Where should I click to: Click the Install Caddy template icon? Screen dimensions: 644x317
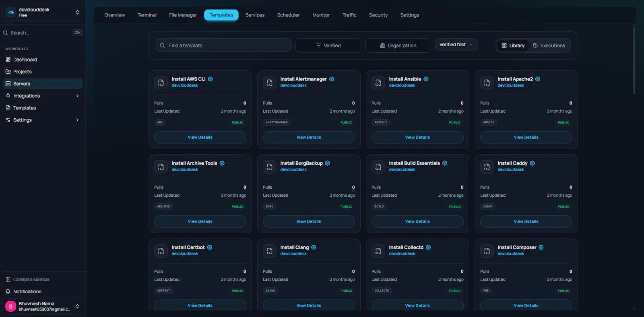pyautogui.click(x=487, y=167)
